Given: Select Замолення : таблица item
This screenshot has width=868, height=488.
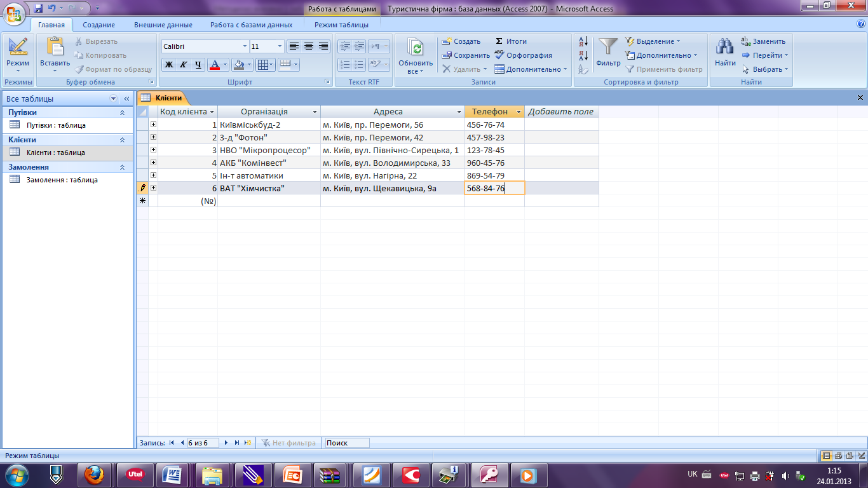Looking at the screenshot, I should [x=62, y=180].
